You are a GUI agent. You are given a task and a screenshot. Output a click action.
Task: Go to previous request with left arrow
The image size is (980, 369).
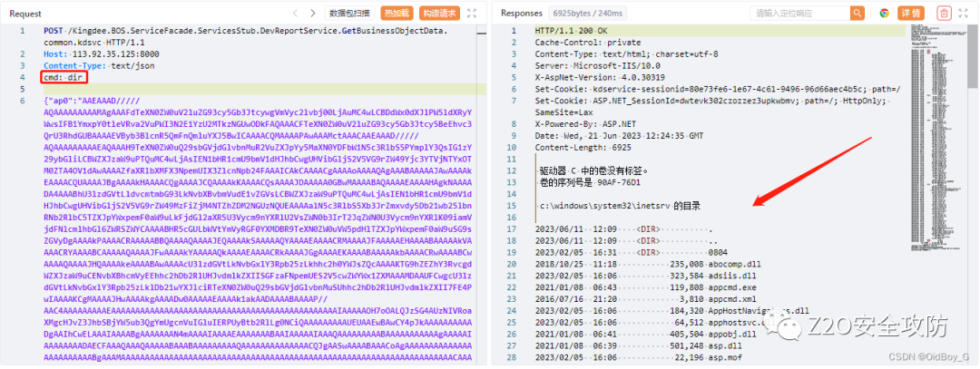(x=296, y=13)
